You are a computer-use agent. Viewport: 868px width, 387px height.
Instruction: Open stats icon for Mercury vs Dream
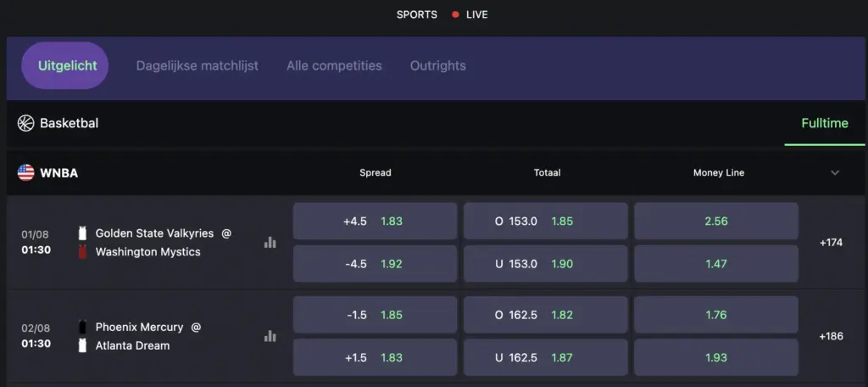(x=270, y=336)
